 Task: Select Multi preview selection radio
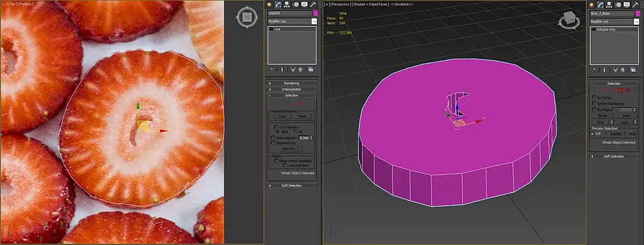pyautogui.click(x=625, y=134)
